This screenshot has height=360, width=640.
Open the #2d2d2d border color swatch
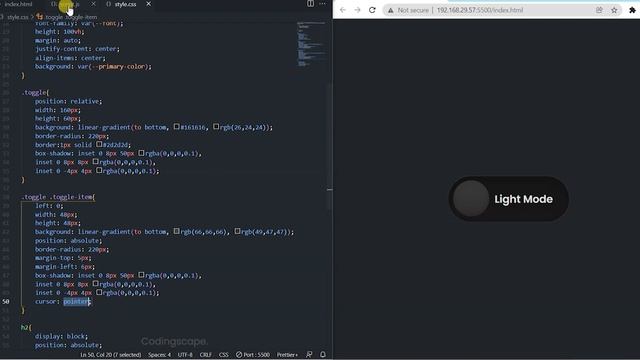pos(99,144)
